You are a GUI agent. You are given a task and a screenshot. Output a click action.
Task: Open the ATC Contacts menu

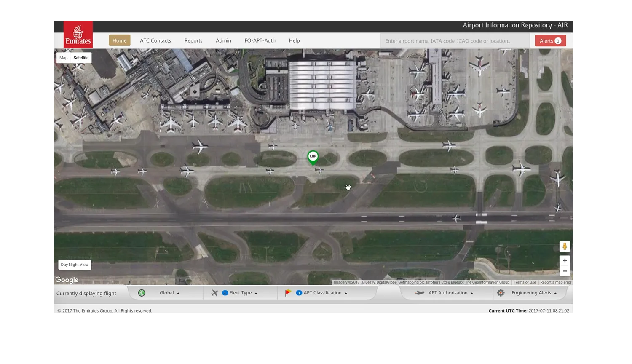155,40
